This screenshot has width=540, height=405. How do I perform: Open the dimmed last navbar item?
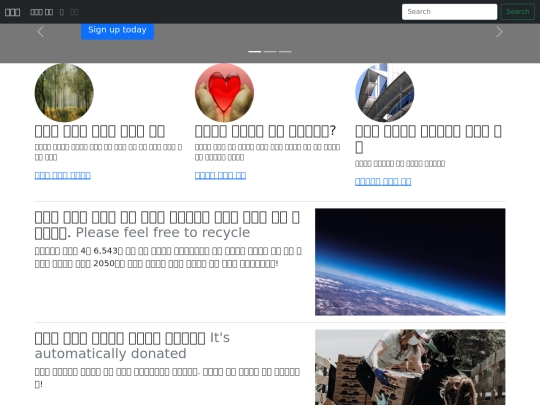[74, 12]
